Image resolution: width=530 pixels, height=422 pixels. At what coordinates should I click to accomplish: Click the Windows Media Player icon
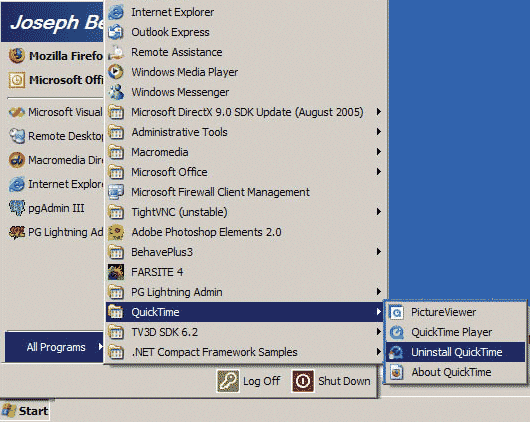coord(116,72)
